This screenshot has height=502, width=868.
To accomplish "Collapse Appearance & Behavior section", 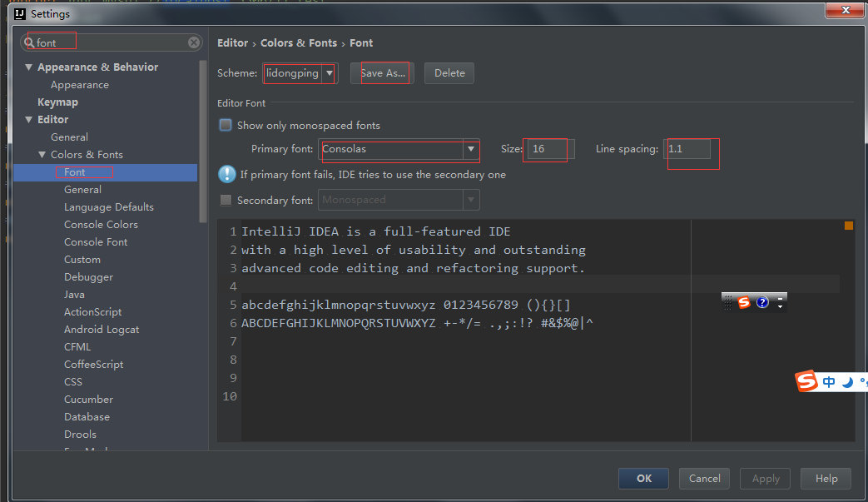I will 29,67.
